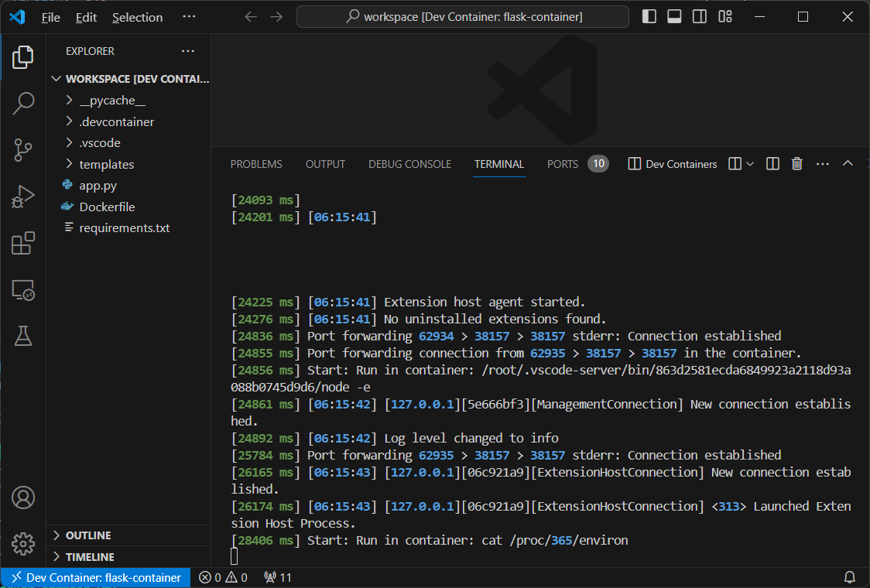Expand the templates folder

pyautogui.click(x=106, y=164)
